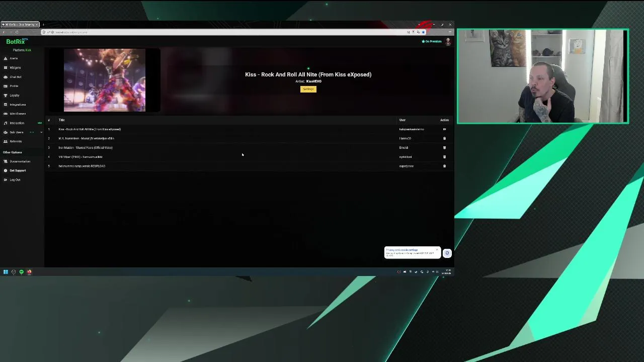Screen dimensions: 644x362
Task: Click the KissVEVO artist name
Action: (313, 81)
